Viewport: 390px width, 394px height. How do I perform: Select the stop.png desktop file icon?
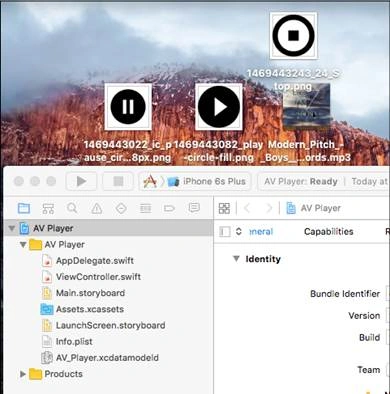tap(293, 35)
